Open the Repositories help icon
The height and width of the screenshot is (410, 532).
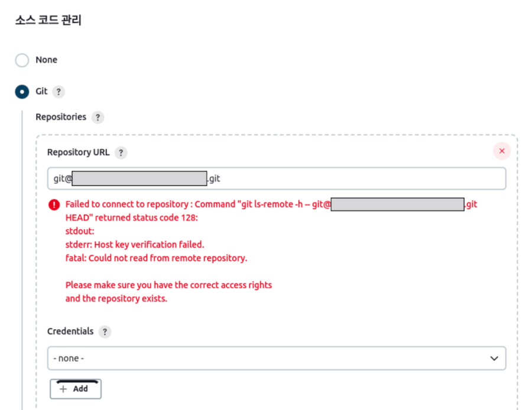point(98,117)
